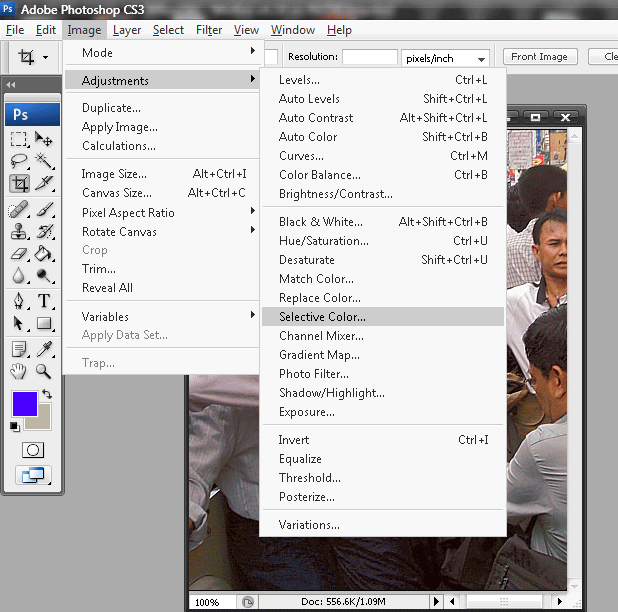Select the Slice tool
Viewport: 618px width, 612px height.
pos(43,183)
